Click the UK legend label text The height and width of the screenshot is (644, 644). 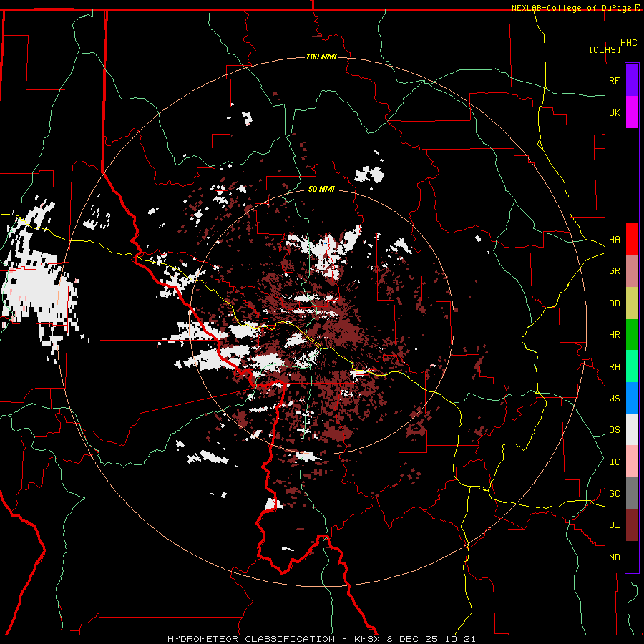pyautogui.click(x=614, y=112)
